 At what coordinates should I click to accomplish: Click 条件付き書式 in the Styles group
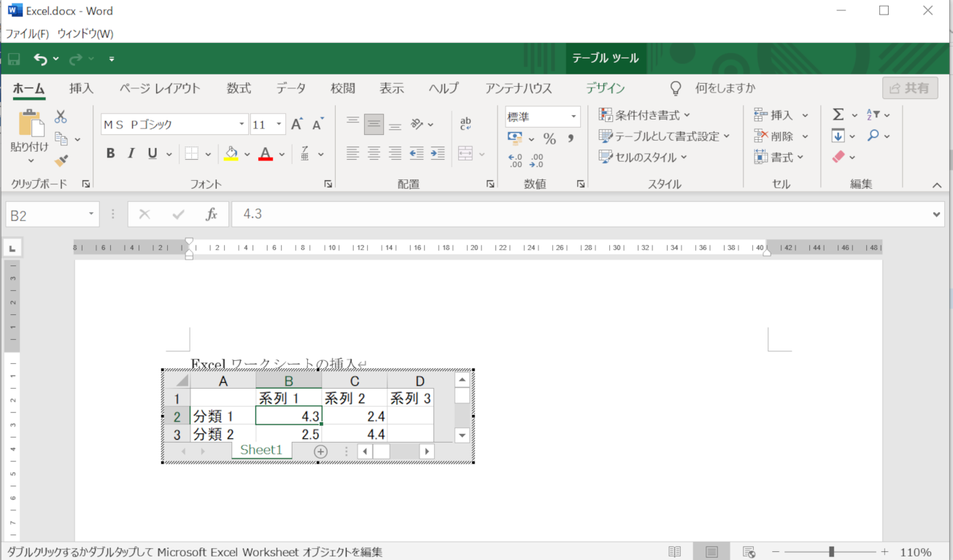(644, 114)
